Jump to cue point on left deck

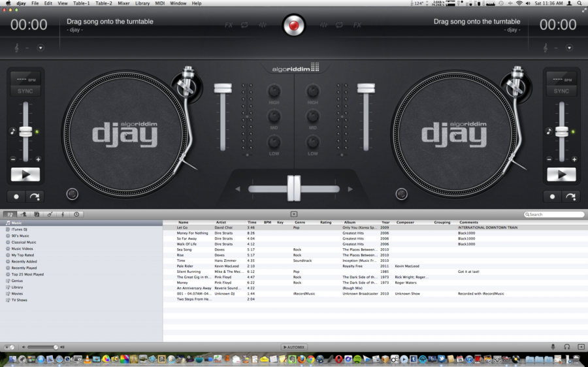[35, 197]
